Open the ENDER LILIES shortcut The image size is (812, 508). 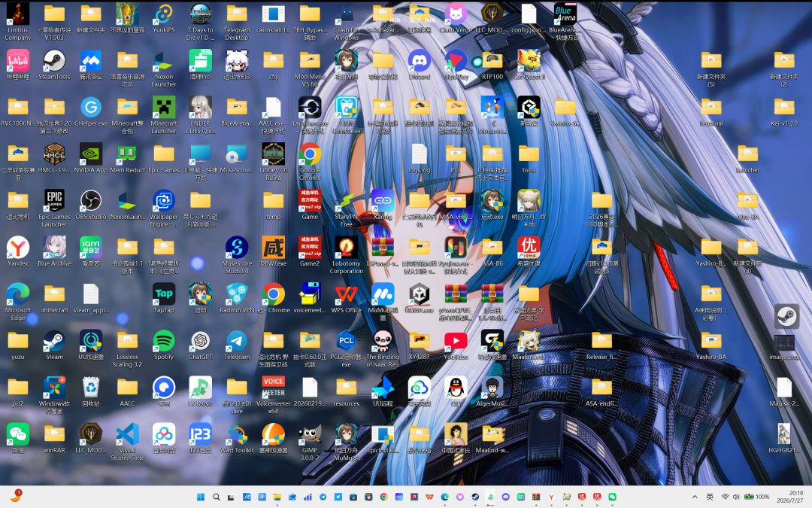pyautogui.click(x=201, y=114)
